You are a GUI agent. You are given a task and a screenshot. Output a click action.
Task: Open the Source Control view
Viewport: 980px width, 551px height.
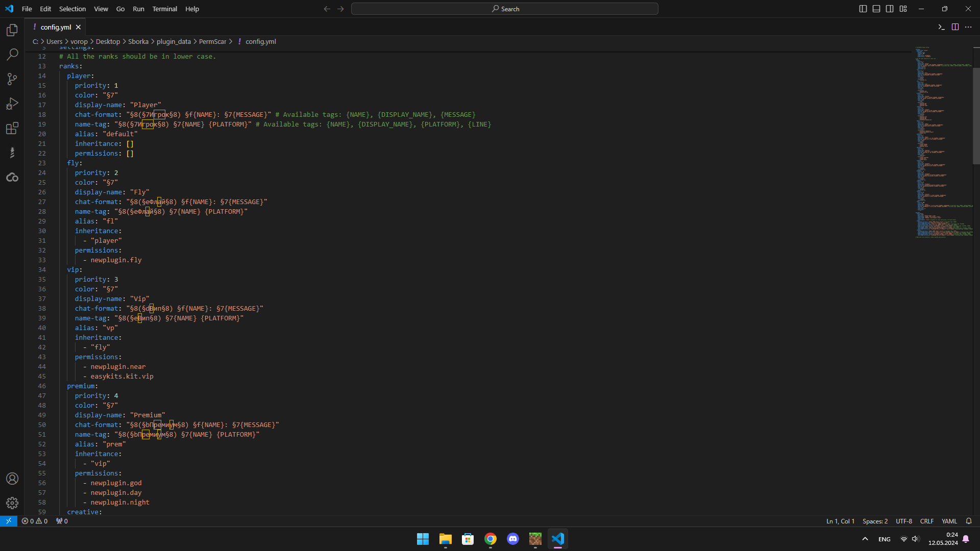(x=12, y=79)
